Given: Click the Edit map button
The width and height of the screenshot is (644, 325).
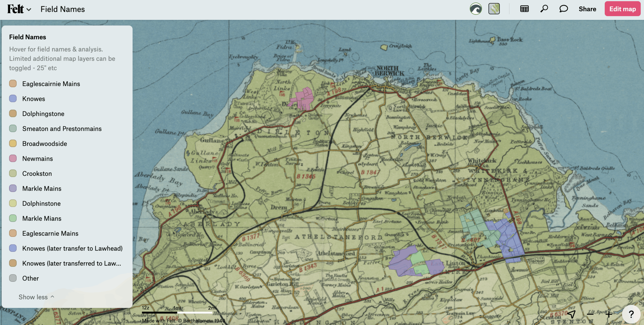Looking at the screenshot, I should coord(622,9).
